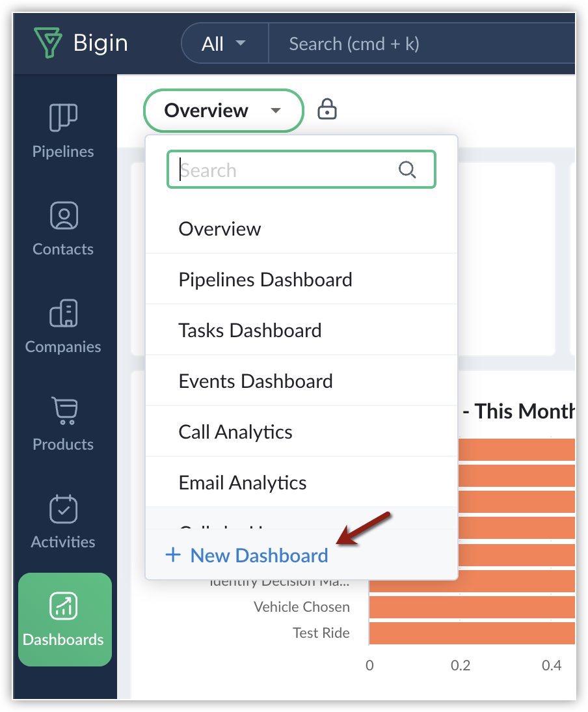
Task: Click the plus icon before New Dashboard
Action: pyautogui.click(x=173, y=555)
